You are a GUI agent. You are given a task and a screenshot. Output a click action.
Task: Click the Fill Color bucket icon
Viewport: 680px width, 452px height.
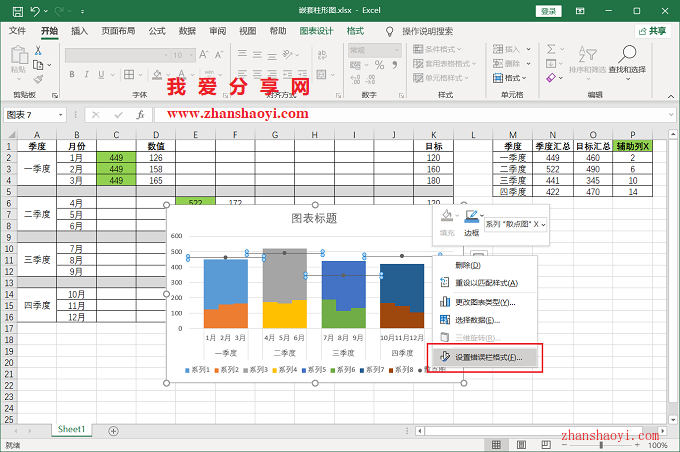(157, 75)
